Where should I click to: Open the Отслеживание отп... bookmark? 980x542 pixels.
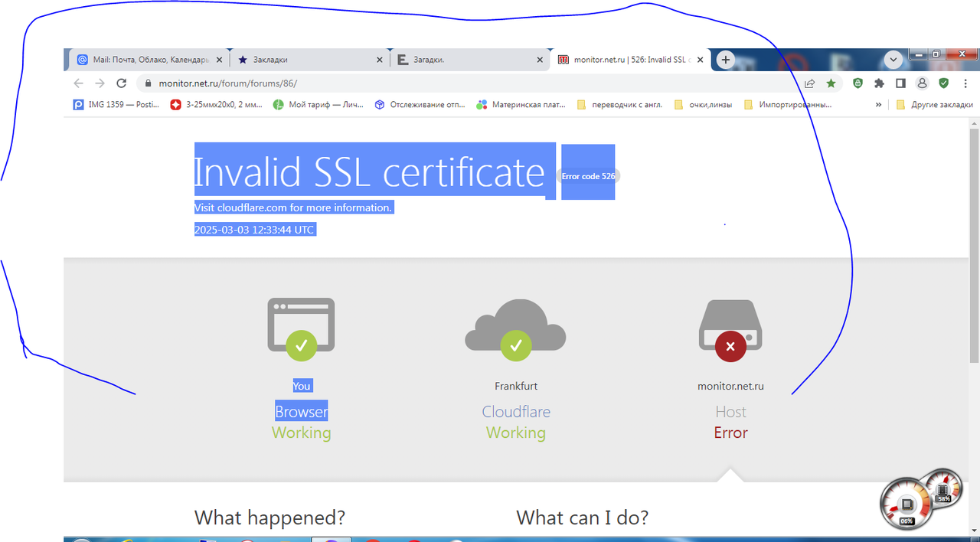click(420, 105)
